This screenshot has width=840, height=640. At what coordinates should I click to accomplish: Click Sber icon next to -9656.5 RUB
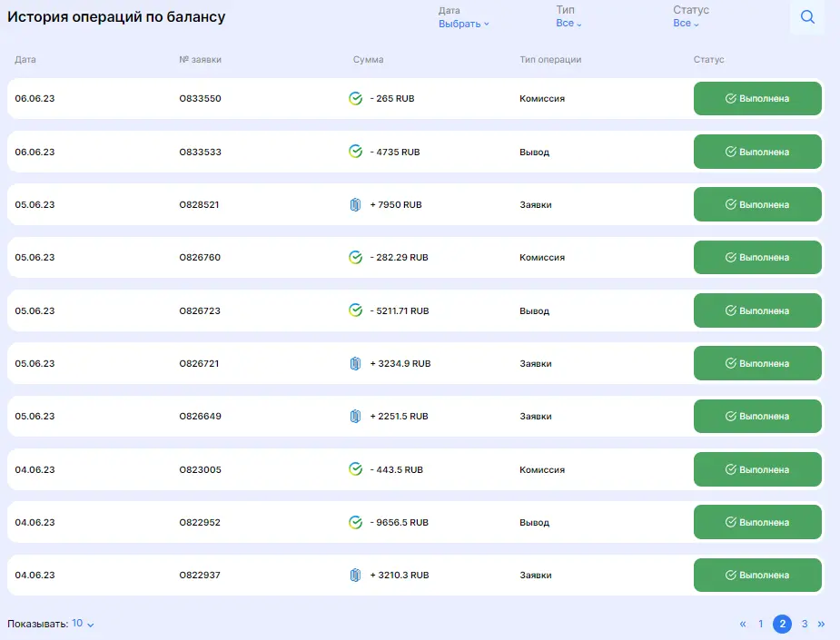(x=355, y=522)
